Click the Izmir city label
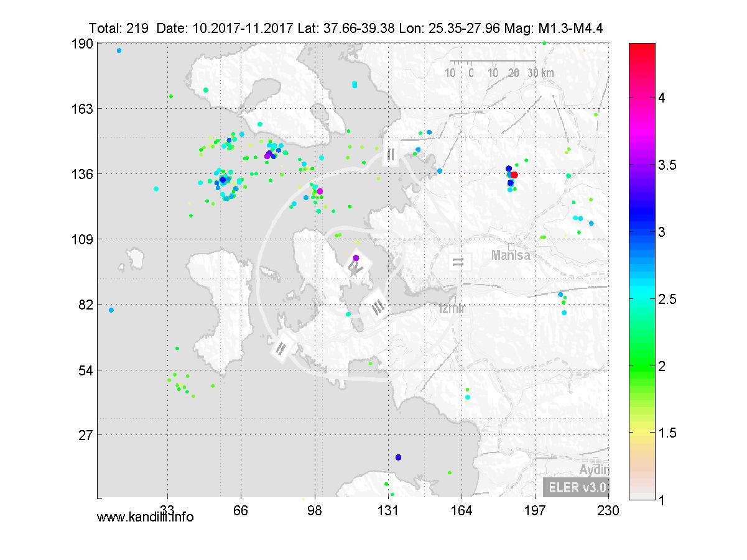Screen dimensions: 747x560 [x=453, y=309]
